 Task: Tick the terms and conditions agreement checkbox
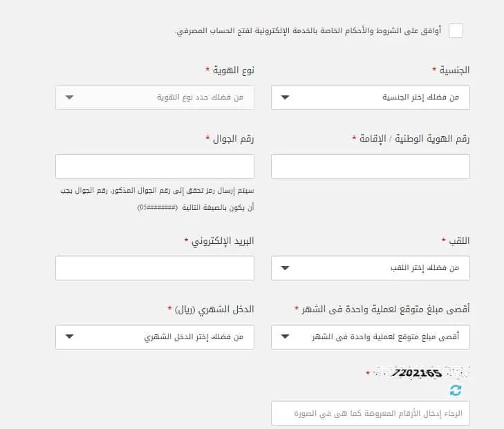coord(456,31)
